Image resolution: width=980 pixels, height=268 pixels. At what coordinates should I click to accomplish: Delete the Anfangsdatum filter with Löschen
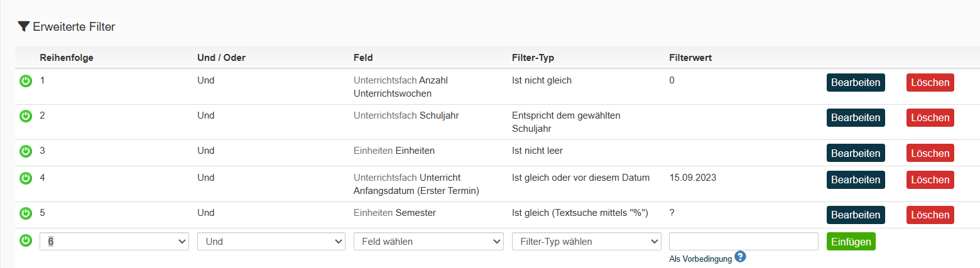(x=930, y=180)
